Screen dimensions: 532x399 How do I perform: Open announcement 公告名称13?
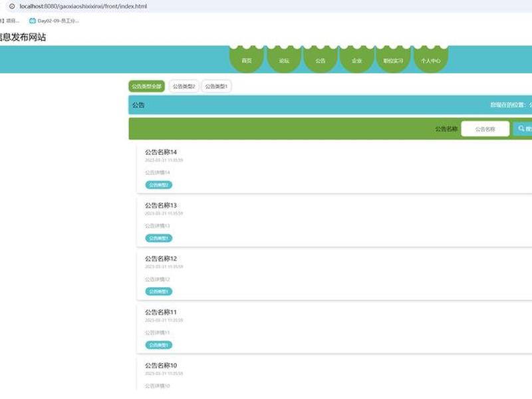tap(161, 205)
